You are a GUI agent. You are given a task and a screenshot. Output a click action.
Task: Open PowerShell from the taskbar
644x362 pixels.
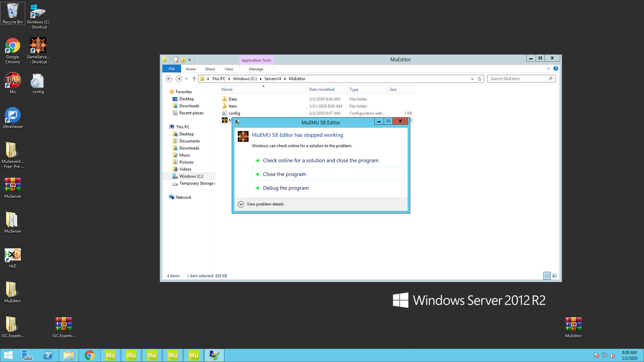click(48, 355)
